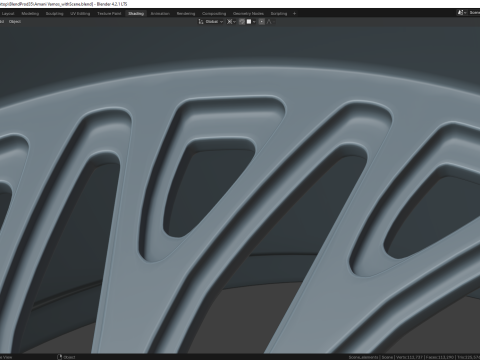The height and width of the screenshot is (360, 480).
Task: Open the Rendering workspace tab
Action: point(186,14)
